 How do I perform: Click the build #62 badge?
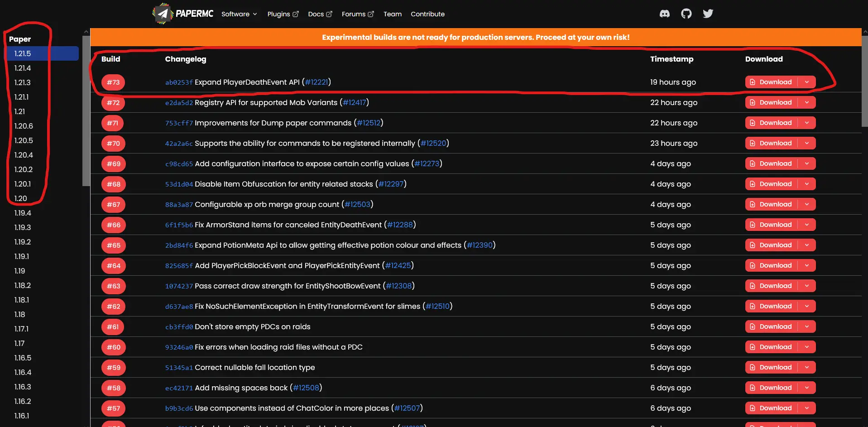pyautogui.click(x=113, y=307)
